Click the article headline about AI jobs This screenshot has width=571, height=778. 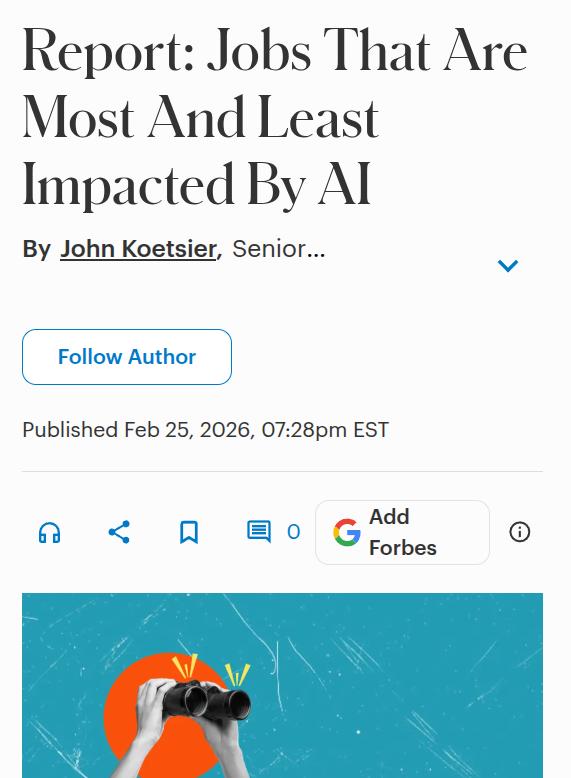tap(274, 117)
